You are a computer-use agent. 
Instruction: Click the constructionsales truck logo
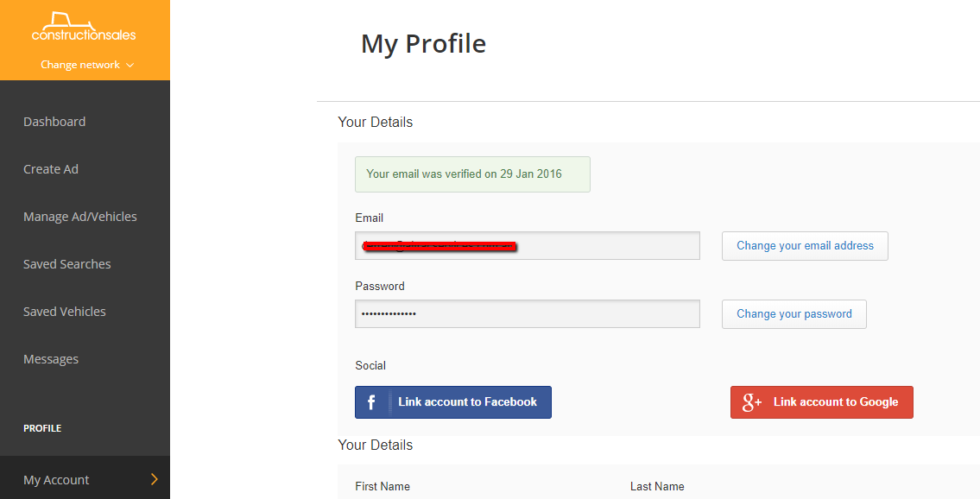coord(84,26)
